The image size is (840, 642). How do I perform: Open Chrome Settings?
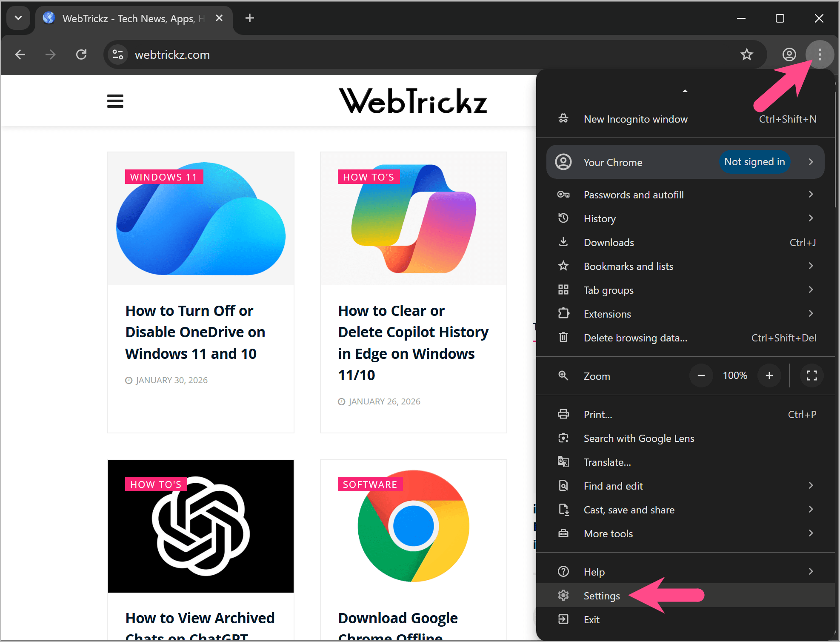(x=685, y=596)
